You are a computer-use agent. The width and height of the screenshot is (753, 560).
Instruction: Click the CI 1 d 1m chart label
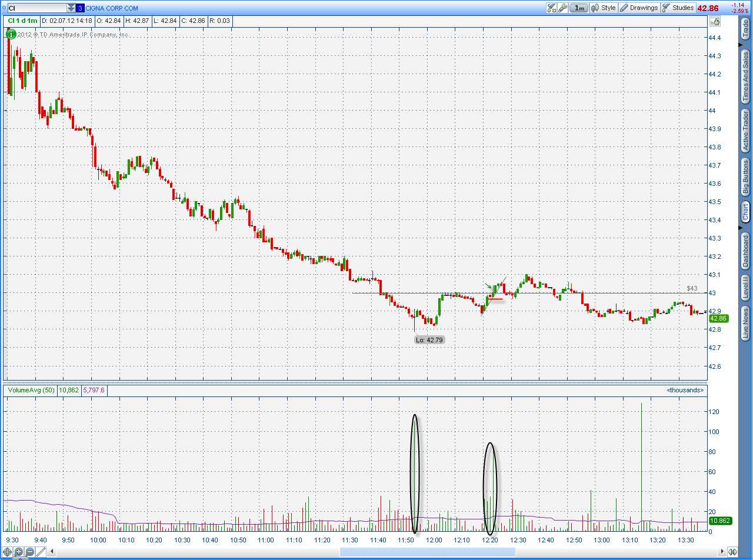pyautogui.click(x=22, y=21)
